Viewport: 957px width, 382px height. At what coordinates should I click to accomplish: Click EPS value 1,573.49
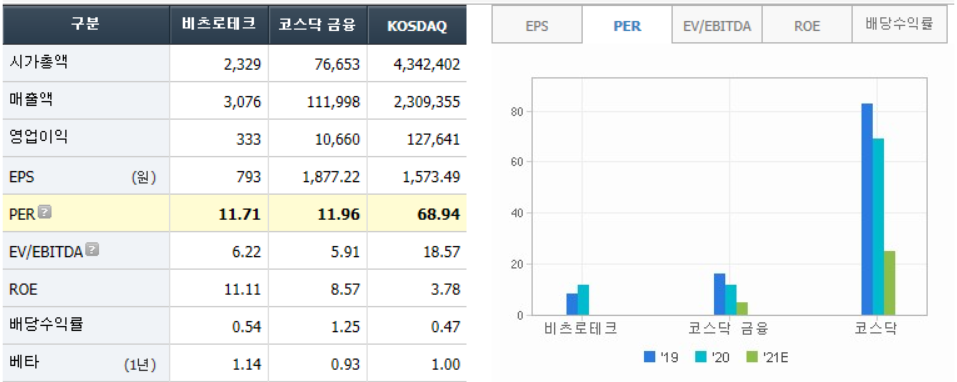[432, 177]
